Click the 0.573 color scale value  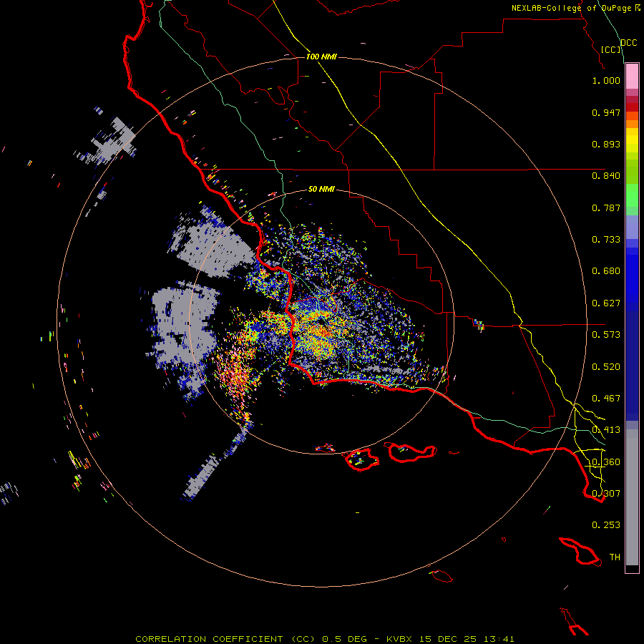(606, 335)
